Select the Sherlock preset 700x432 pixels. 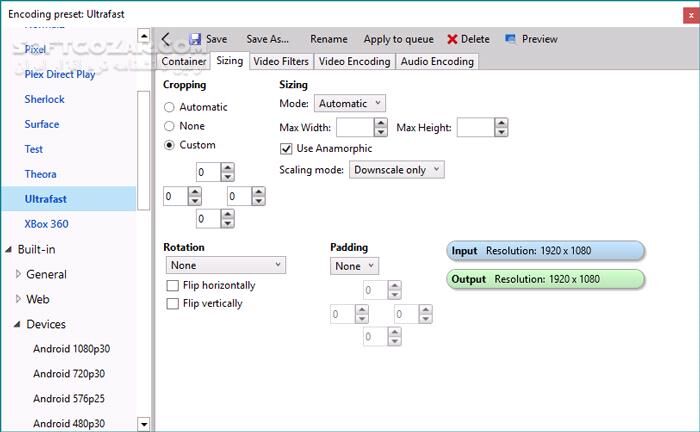(x=44, y=99)
